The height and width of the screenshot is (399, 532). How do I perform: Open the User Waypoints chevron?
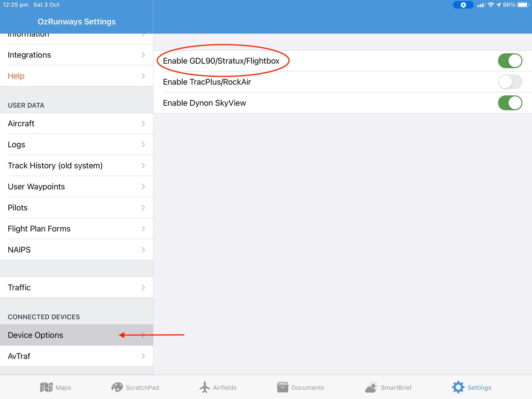tap(143, 186)
